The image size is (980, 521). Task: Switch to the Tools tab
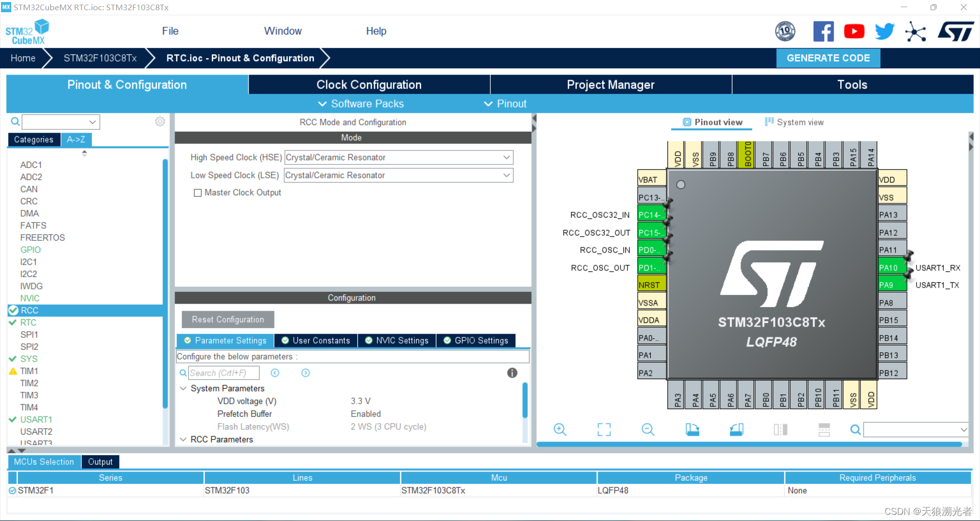(852, 85)
